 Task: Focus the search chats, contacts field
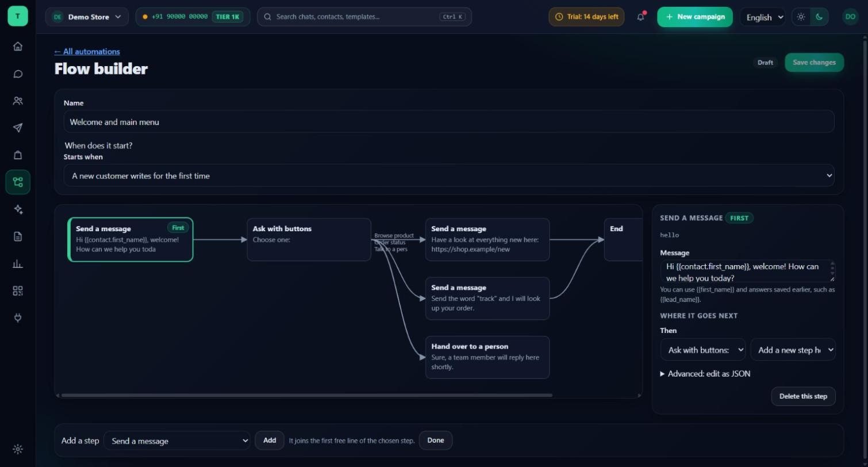tap(364, 17)
